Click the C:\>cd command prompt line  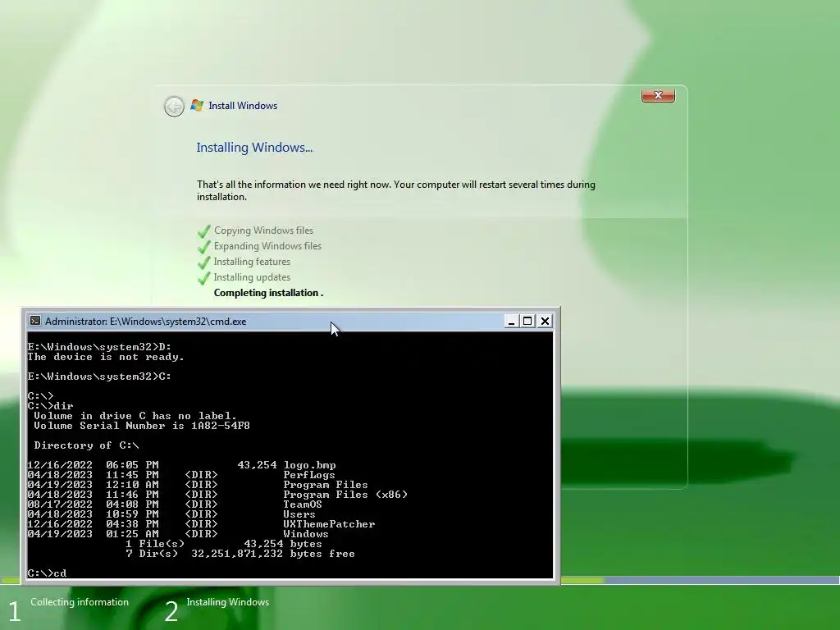click(x=47, y=573)
